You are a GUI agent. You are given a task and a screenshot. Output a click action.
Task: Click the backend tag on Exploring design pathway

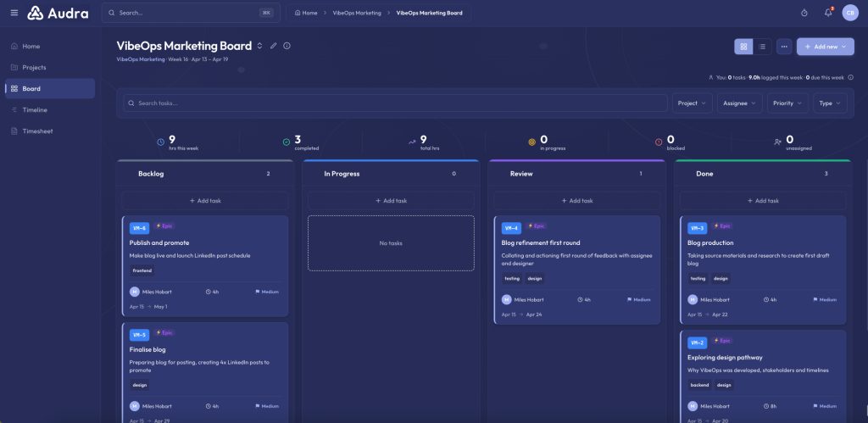coord(699,385)
